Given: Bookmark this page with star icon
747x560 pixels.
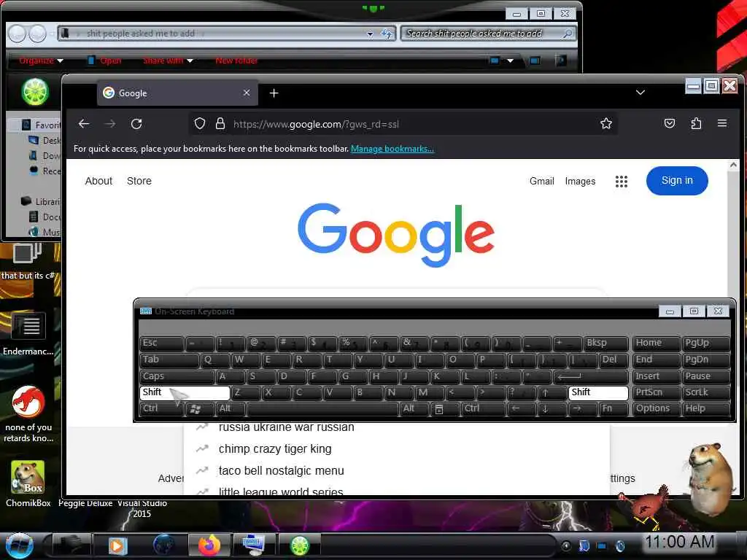Looking at the screenshot, I should [606, 124].
